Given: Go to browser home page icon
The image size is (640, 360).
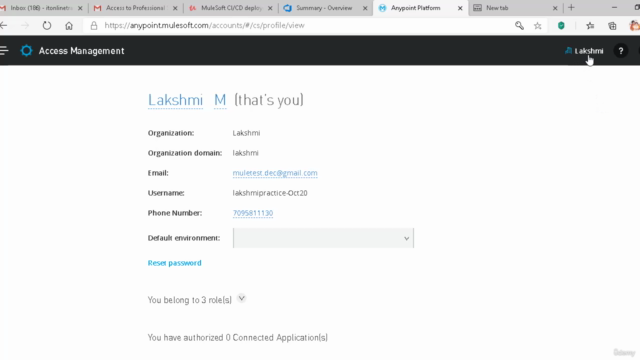Looking at the screenshot, I should click(69, 26).
